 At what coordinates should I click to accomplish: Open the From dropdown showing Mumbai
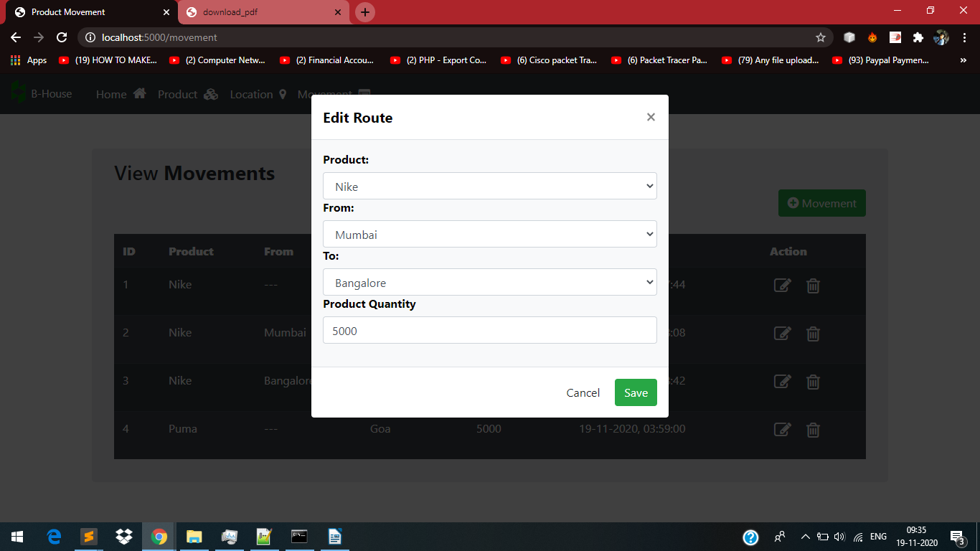(x=490, y=234)
